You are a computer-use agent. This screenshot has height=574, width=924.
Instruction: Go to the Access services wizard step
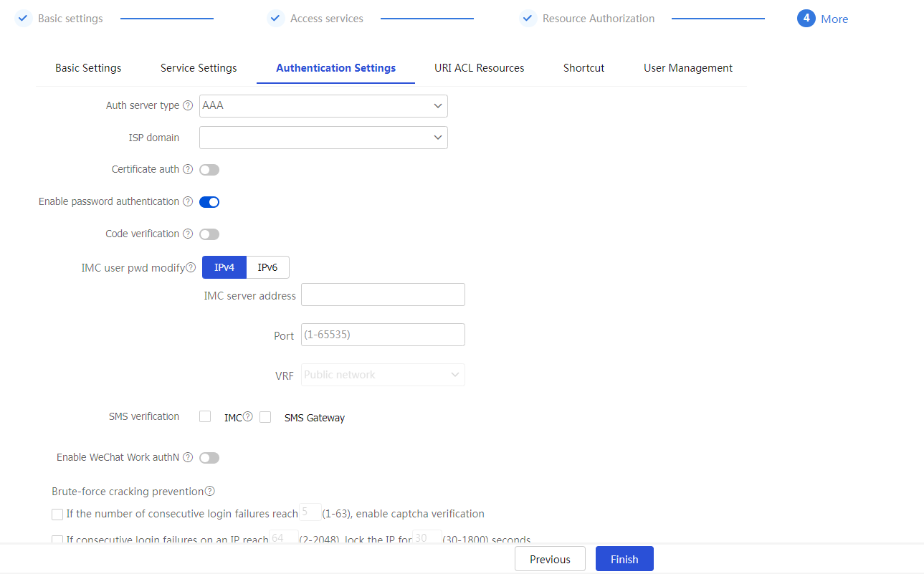[x=327, y=19]
